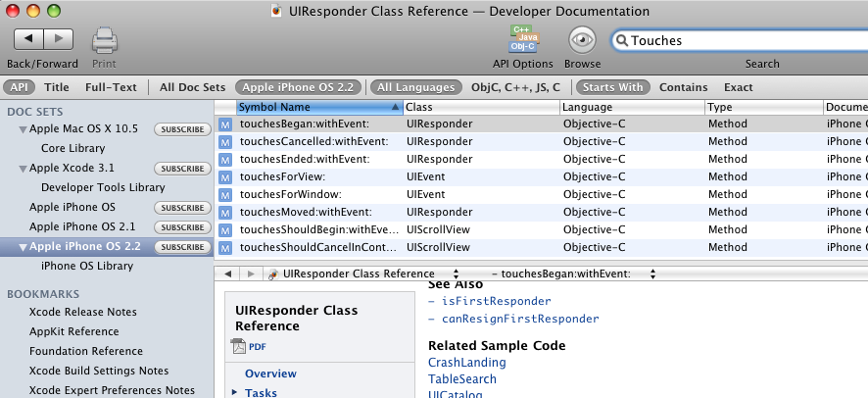Select Core Library in sidebar
Image resolution: width=868 pixels, height=398 pixels.
[x=73, y=148]
